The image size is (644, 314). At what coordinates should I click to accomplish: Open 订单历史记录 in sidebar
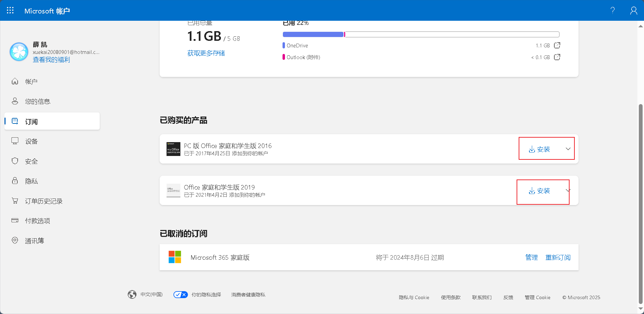click(x=52, y=201)
